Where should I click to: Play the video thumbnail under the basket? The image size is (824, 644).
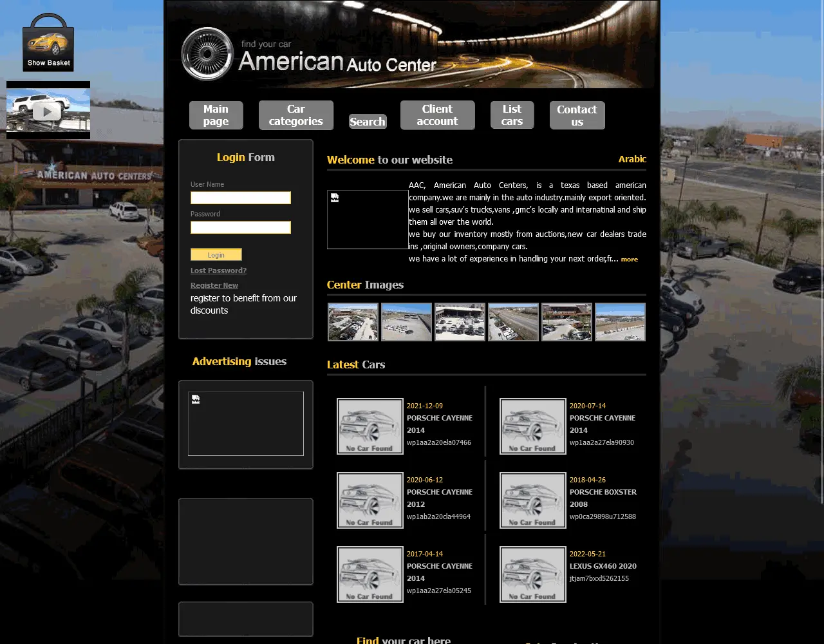[x=48, y=110]
